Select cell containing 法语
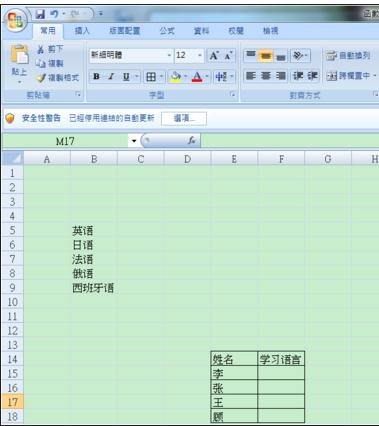The height and width of the screenshot is (426, 379). (94, 259)
